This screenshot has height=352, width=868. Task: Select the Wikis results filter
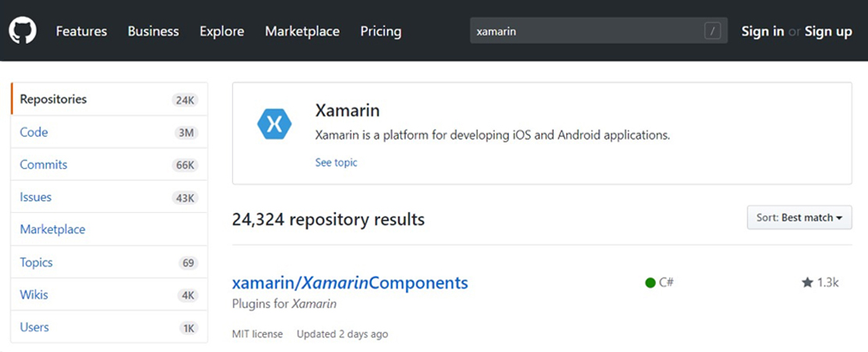click(x=109, y=294)
